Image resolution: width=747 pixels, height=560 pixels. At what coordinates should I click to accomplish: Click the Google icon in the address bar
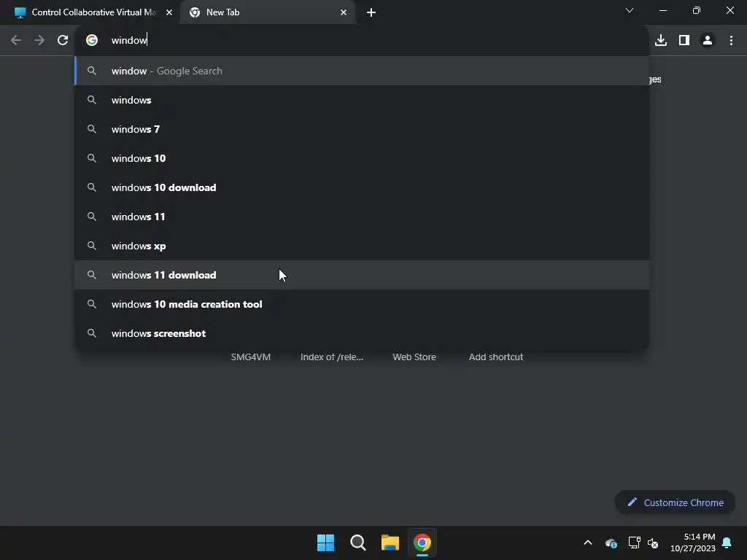pos(92,41)
